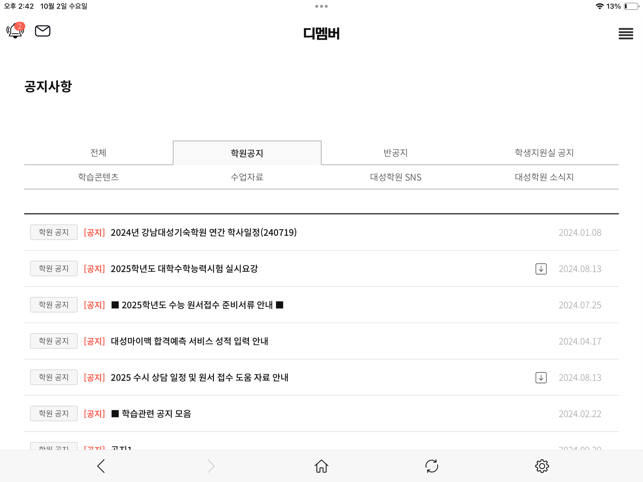
Task: Open notice 2025학년도 수능 원서접수 준비서류 안내
Action: pos(197,305)
